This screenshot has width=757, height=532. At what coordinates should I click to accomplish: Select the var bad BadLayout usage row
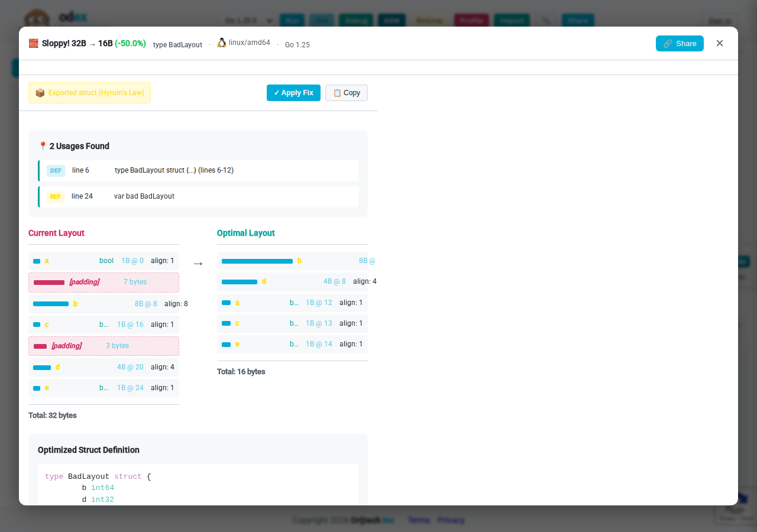pyautogui.click(x=198, y=196)
